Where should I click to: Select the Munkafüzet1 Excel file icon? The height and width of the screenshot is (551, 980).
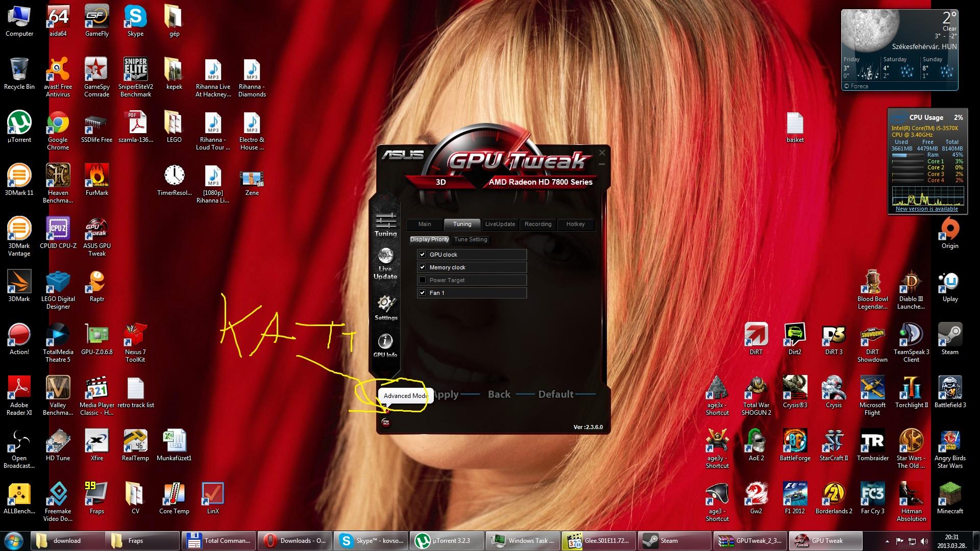pyautogui.click(x=174, y=446)
